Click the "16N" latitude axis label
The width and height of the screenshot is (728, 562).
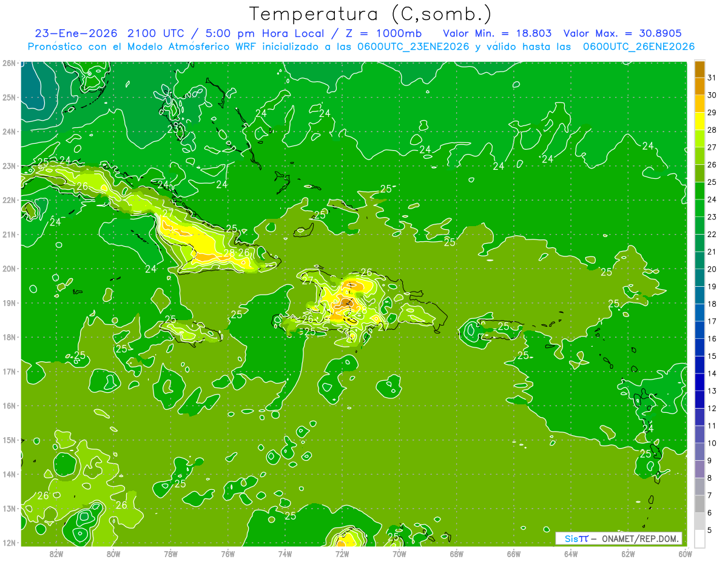9,406
